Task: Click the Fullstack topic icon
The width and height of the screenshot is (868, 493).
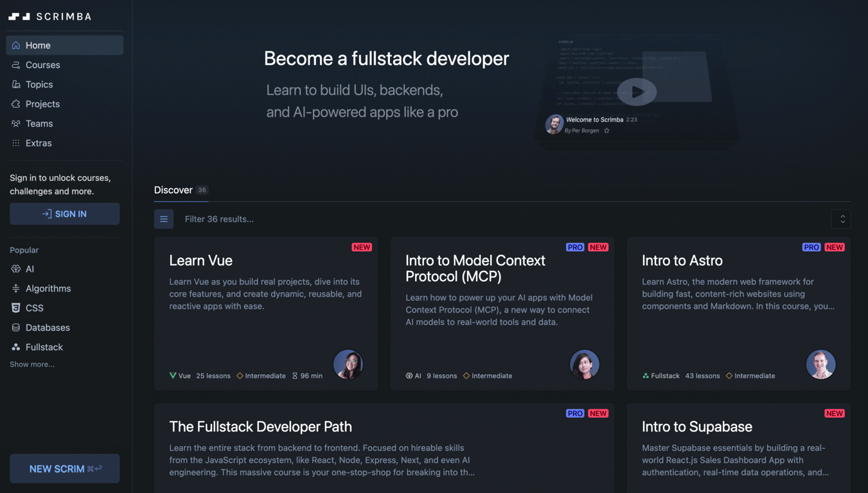Action: point(15,347)
